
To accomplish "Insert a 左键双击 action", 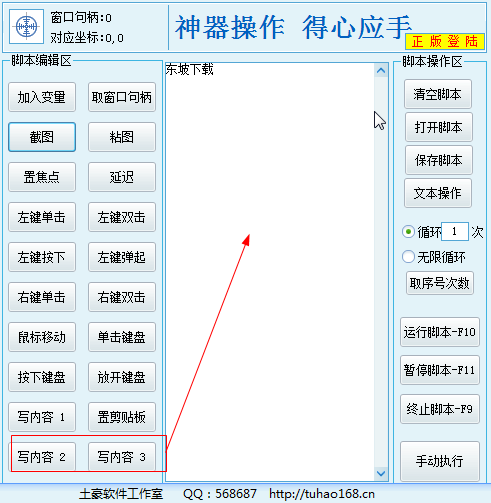I will coord(122,217).
